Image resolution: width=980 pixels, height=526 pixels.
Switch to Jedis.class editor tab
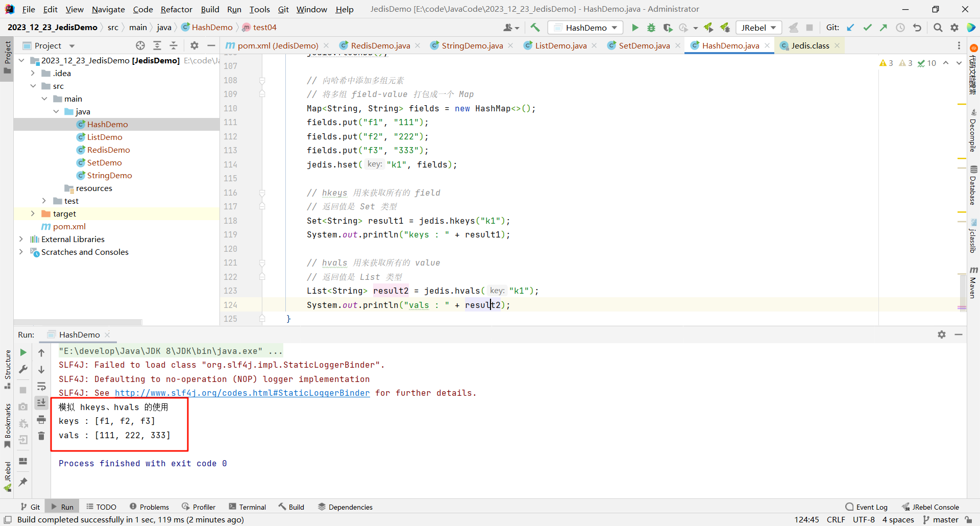click(810, 45)
